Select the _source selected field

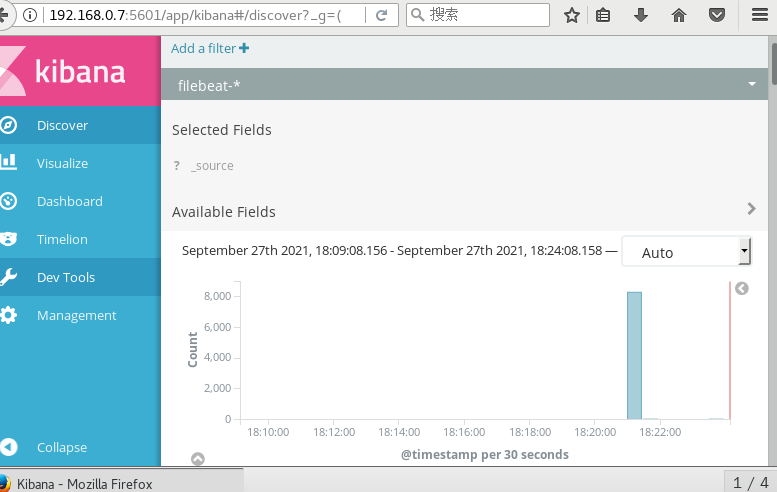(x=212, y=166)
